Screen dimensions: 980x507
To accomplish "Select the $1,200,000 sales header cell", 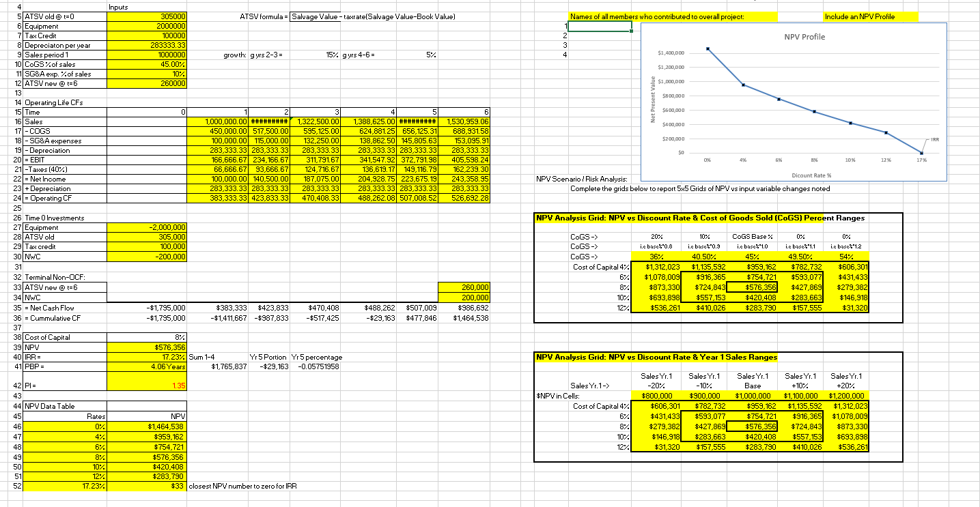I will [845, 394].
